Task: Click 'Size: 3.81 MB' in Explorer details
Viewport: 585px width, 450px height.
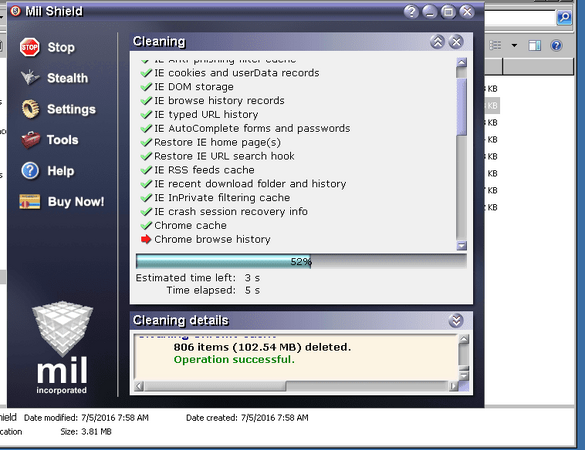Action: (x=86, y=432)
